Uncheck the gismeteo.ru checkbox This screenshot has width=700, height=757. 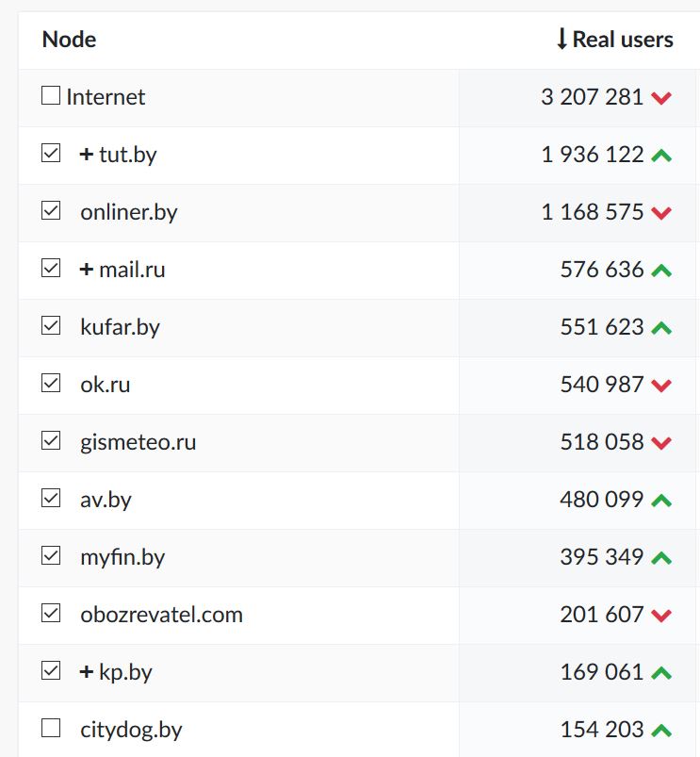[51, 441]
